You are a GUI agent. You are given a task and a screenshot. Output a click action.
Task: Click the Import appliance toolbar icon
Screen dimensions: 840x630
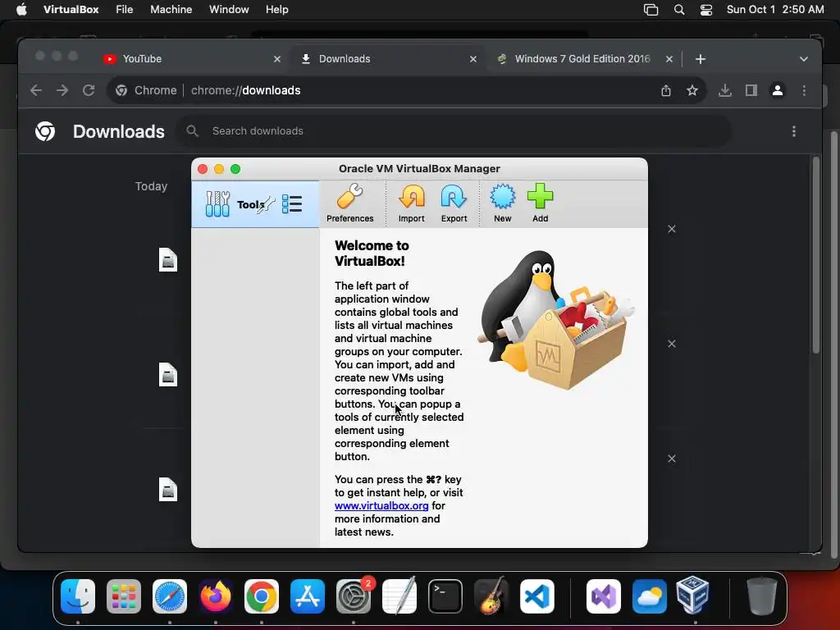pyautogui.click(x=412, y=203)
